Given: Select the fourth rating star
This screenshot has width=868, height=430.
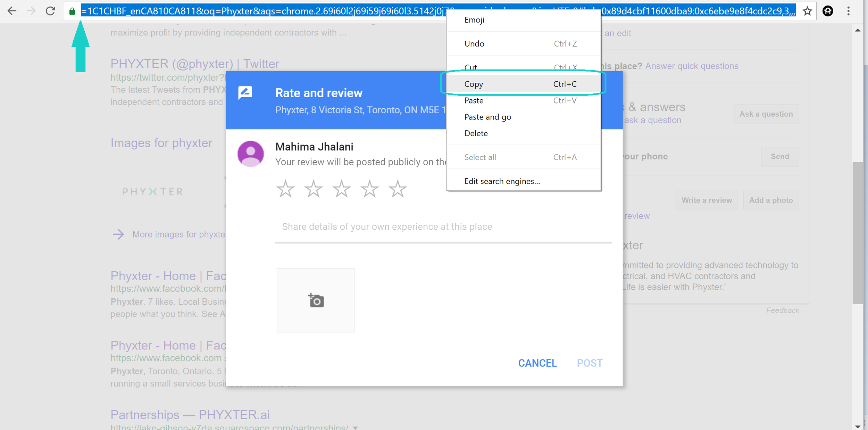Looking at the screenshot, I should pos(369,189).
